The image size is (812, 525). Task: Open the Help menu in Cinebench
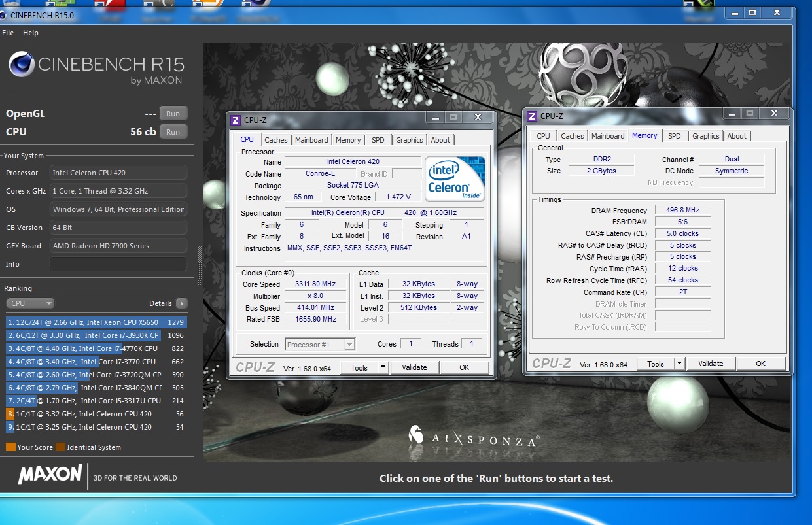pyautogui.click(x=31, y=33)
